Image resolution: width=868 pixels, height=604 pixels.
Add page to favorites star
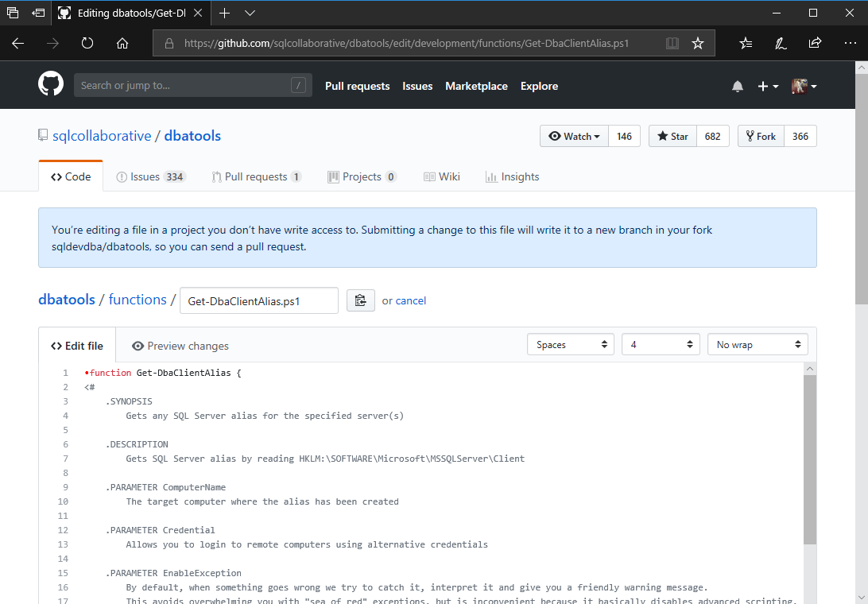698,44
